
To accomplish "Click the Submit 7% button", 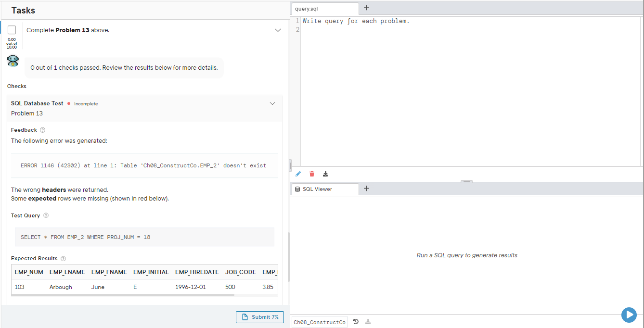I will click(260, 317).
